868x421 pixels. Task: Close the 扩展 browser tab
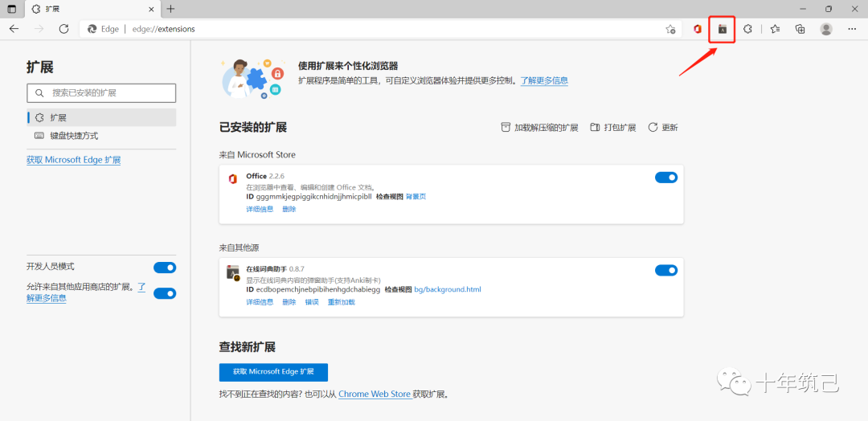[x=150, y=10]
